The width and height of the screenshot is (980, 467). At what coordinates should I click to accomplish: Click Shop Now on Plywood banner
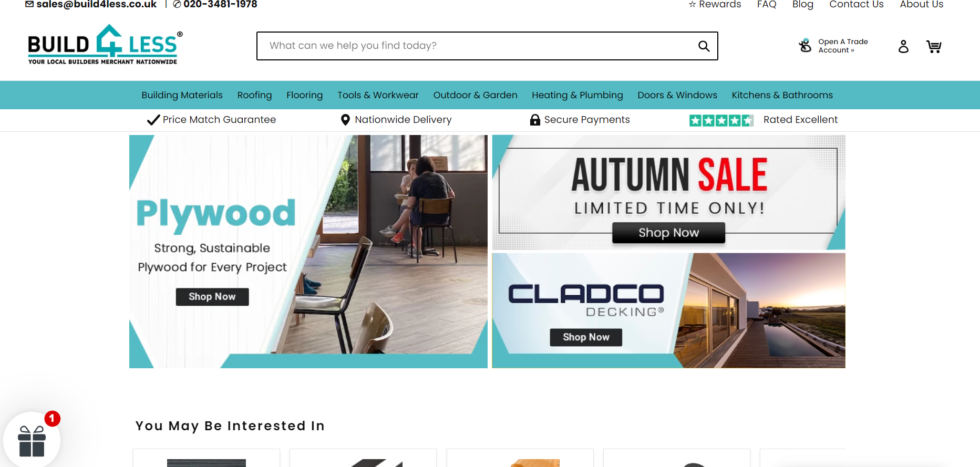tap(212, 297)
